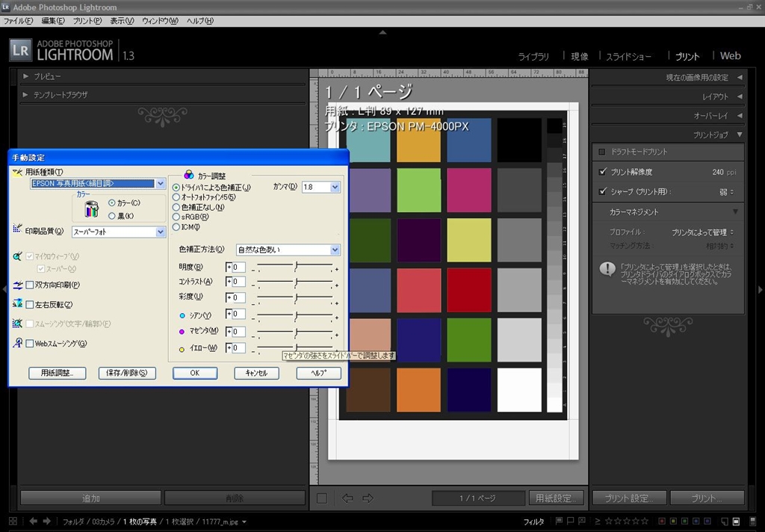Click the OK button in the dialog
765x532 pixels.
pos(194,373)
